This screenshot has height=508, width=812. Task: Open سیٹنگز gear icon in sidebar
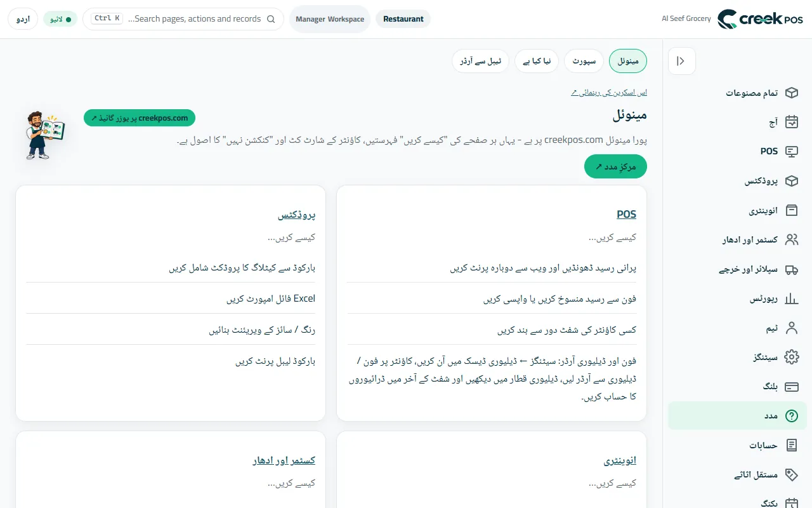point(791,357)
